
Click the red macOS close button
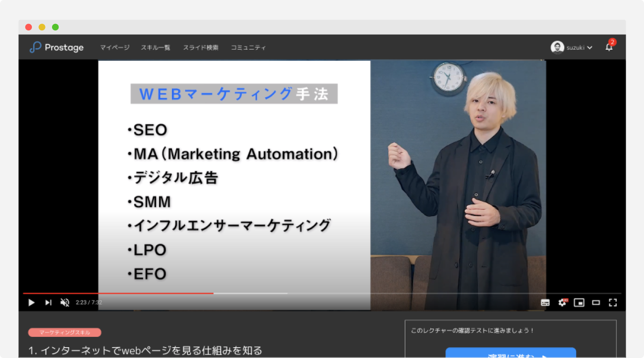tap(29, 27)
